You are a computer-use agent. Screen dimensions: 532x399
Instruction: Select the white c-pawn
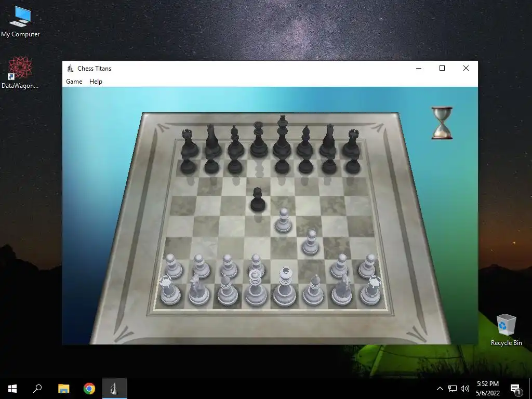[229, 267]
